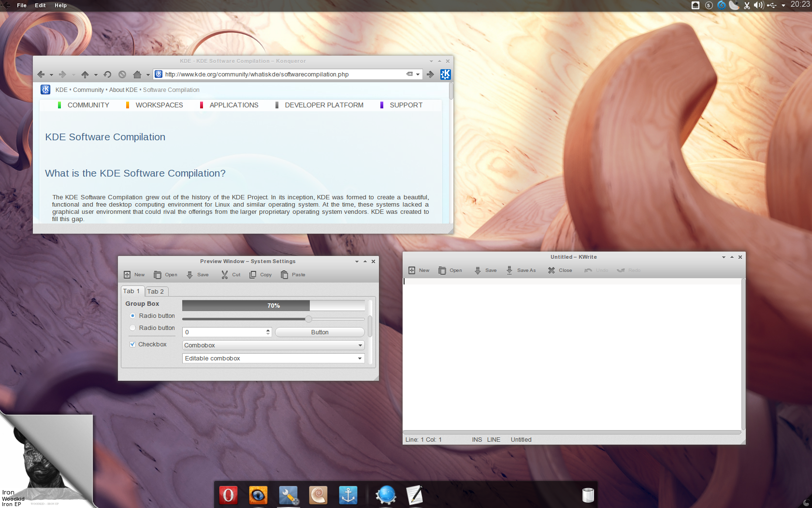The width and height of the screenshot is (812, 508).
Task: Clear the Konqueror location bar
Action: pos(409,74)
